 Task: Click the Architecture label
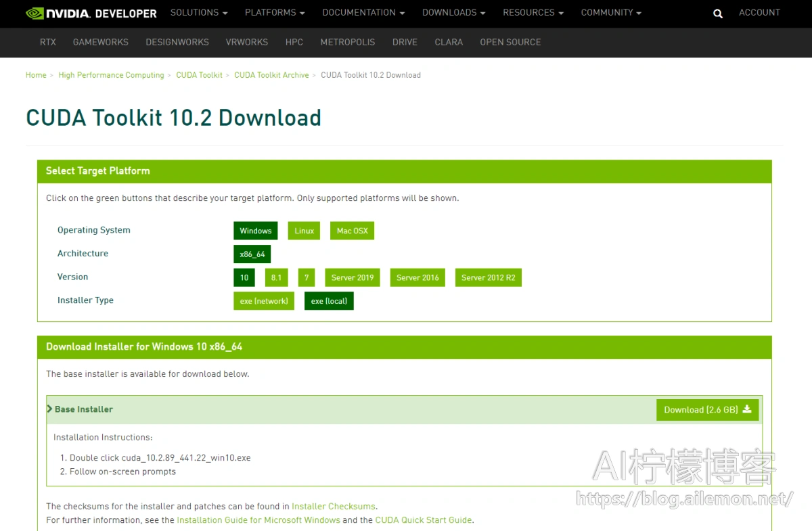click(x=83, y=254)
